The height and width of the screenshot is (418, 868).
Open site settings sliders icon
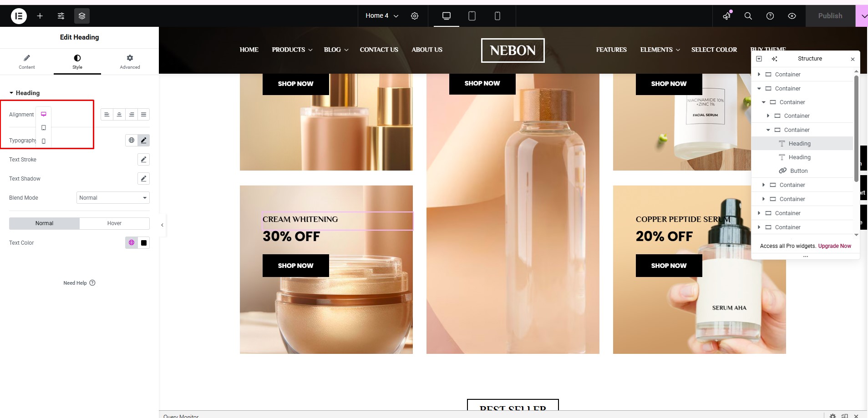tap(61, 16)
